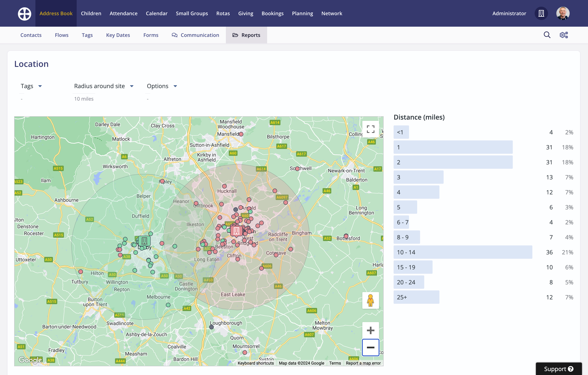The width and height of the screenshot is (588, 375).
Task: Click the Street View pegman icon
Action: click(370, 300)
